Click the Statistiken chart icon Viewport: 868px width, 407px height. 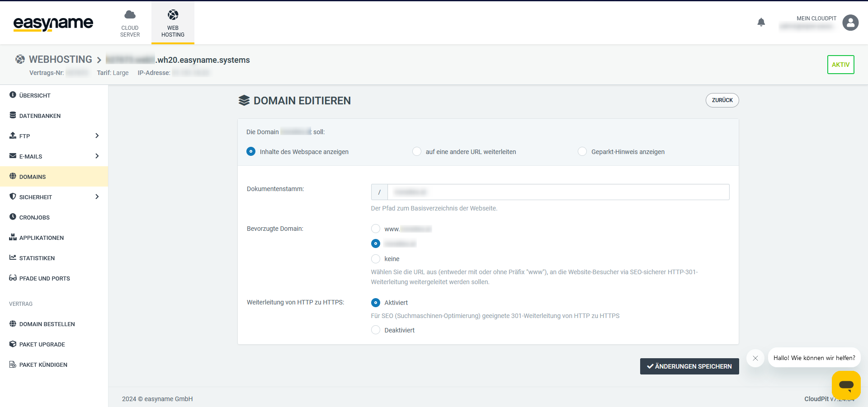[x=13, y=257]
